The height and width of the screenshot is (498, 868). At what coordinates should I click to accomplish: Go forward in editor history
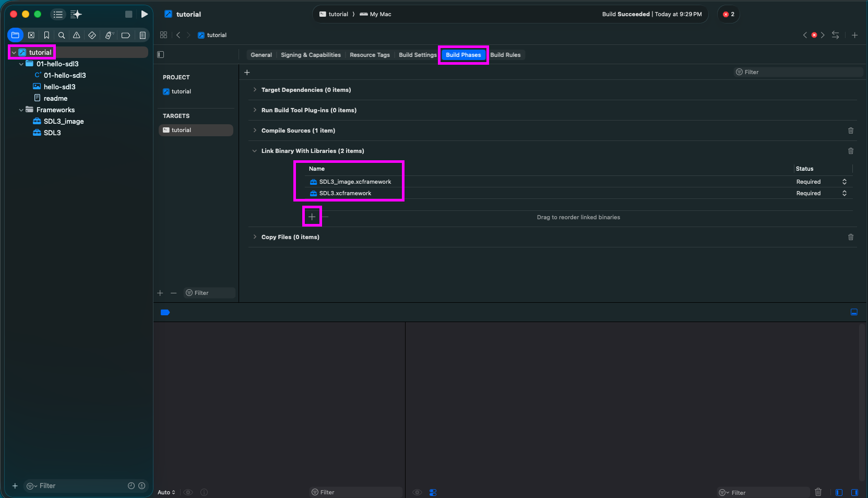(x=188, y=35)
